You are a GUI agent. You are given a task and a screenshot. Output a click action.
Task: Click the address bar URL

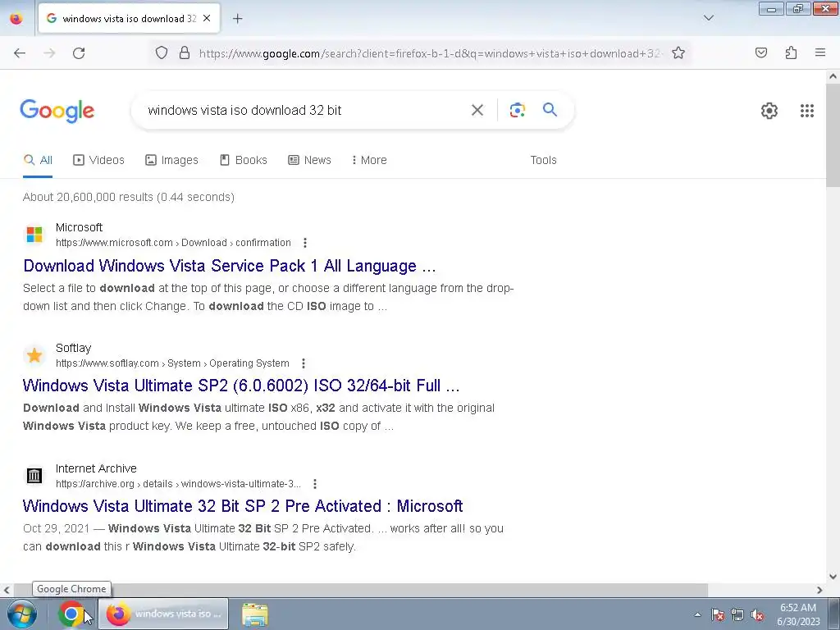click(x=431, y=53)
